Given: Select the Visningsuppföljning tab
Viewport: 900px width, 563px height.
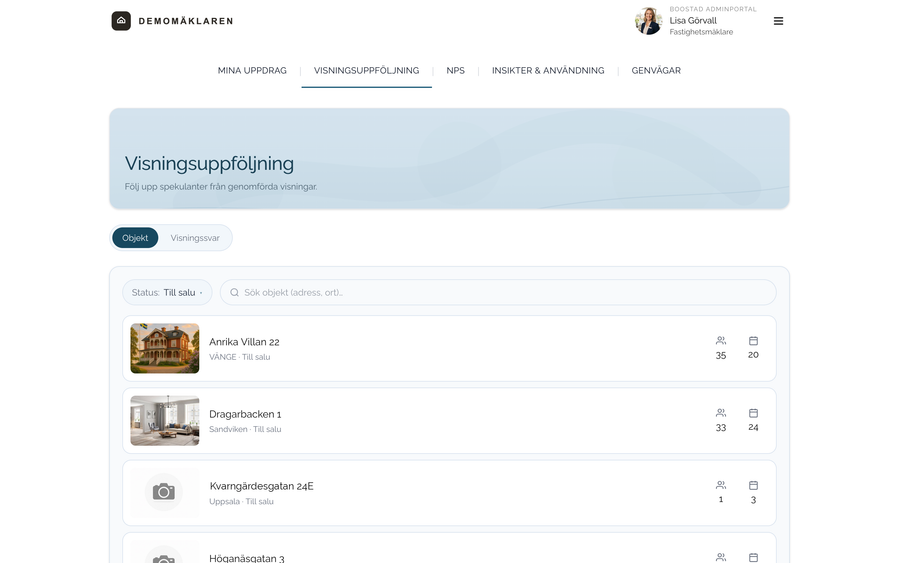Looking at the screenshot, I should 366,71.
